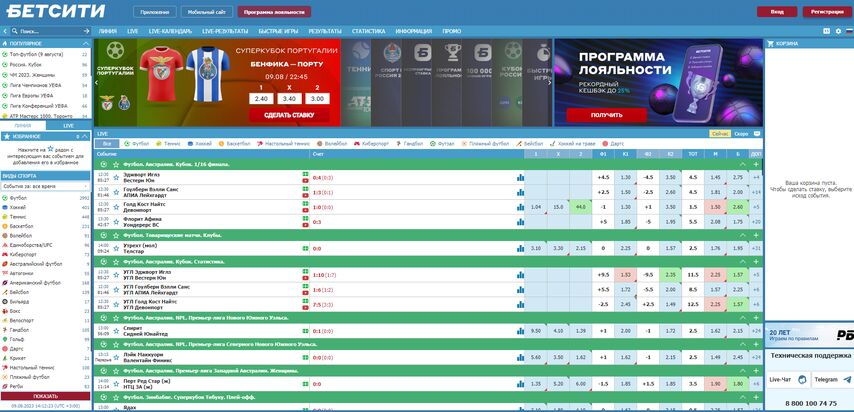Click the ПОКАЗАТЬ button in the sidebar
The height and width of the screenshot is (412, 854).
click(46, 396)
